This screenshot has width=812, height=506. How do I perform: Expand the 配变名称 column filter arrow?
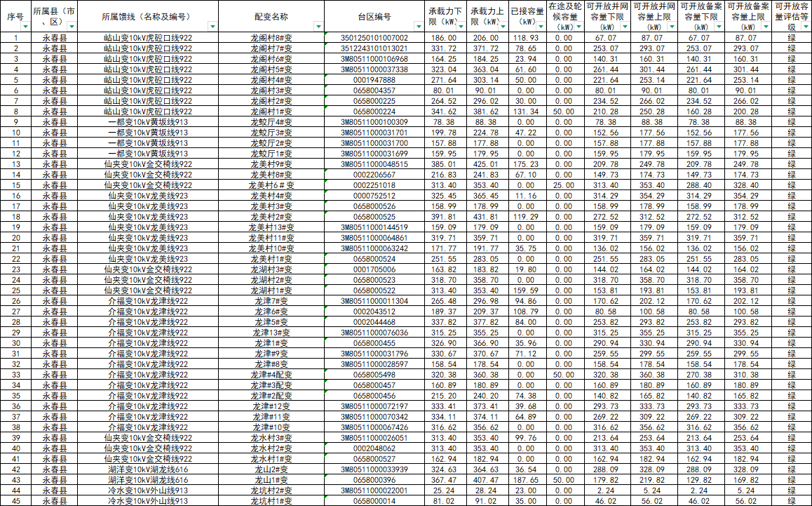tap(318, 27)
